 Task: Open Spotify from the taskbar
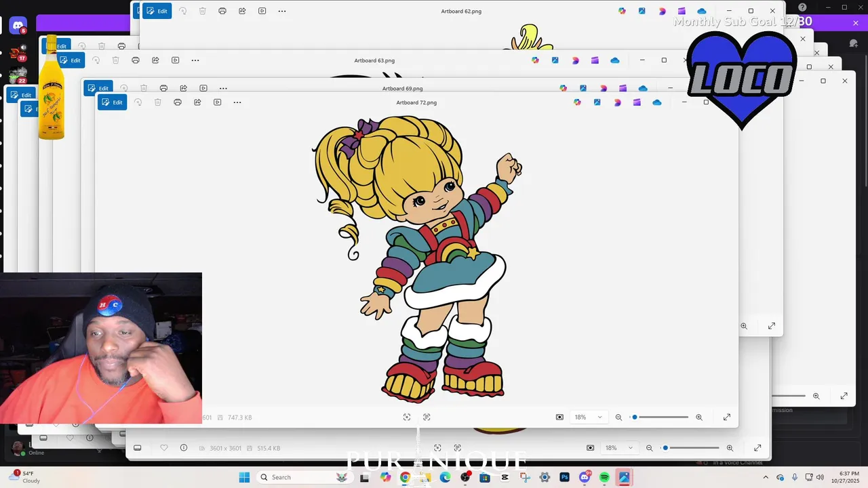pyautogui.click(x=604, y=477)
